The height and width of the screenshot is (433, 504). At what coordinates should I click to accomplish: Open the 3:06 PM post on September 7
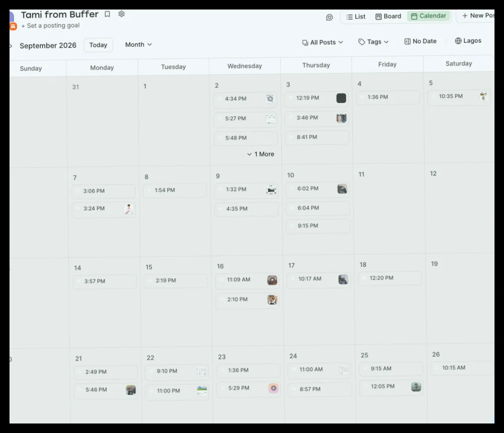tap(103, 191)
